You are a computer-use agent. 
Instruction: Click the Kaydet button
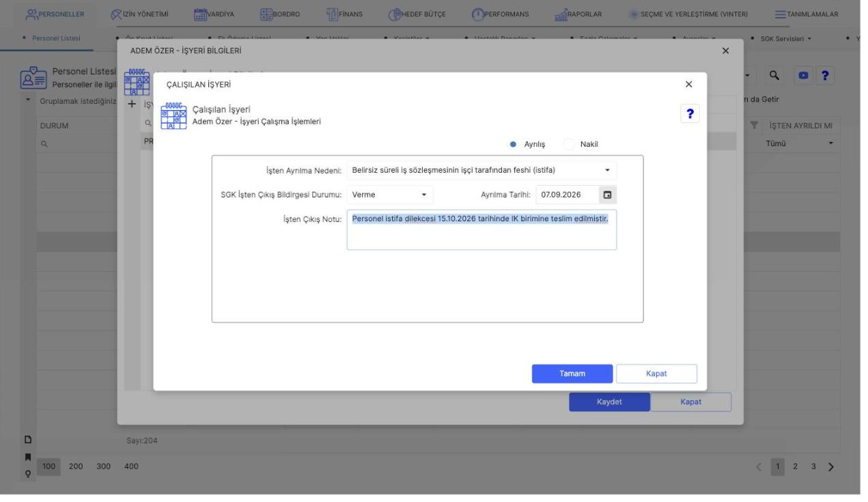tap(609, 402)
